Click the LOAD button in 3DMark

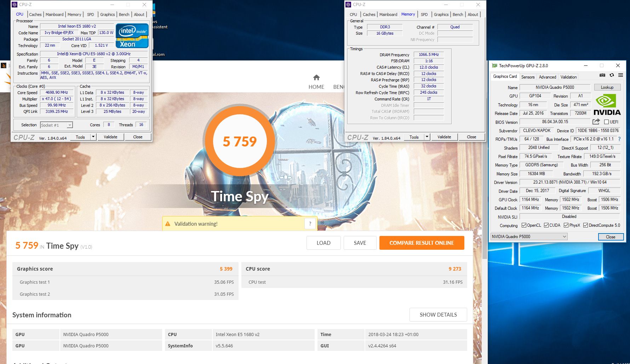click(x=323, y=243)
